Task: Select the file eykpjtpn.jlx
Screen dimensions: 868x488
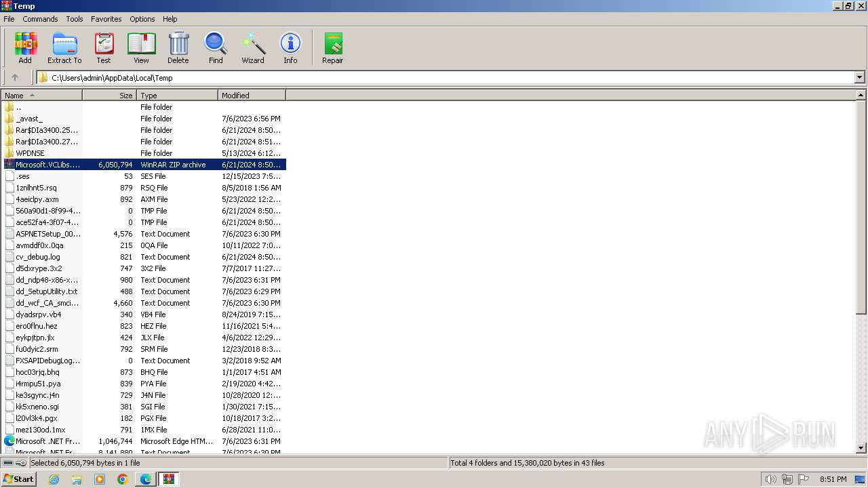Action: pos(35,338)
